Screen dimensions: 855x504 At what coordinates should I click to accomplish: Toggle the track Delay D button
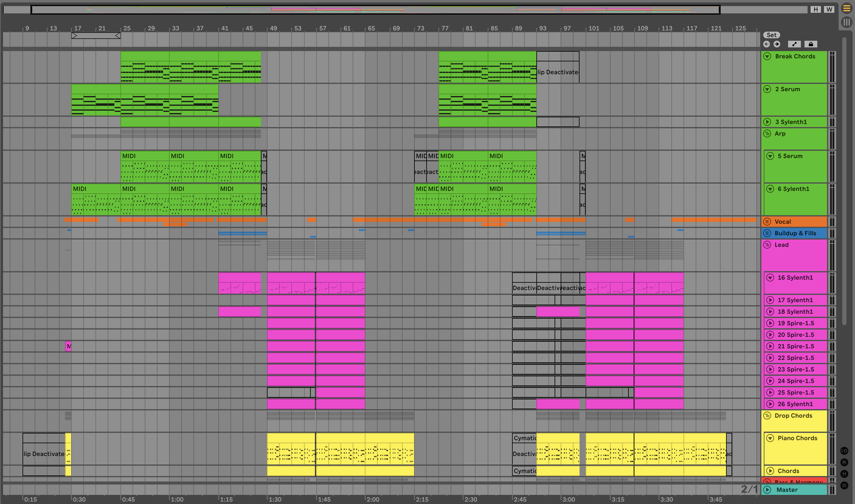(844, 485)
